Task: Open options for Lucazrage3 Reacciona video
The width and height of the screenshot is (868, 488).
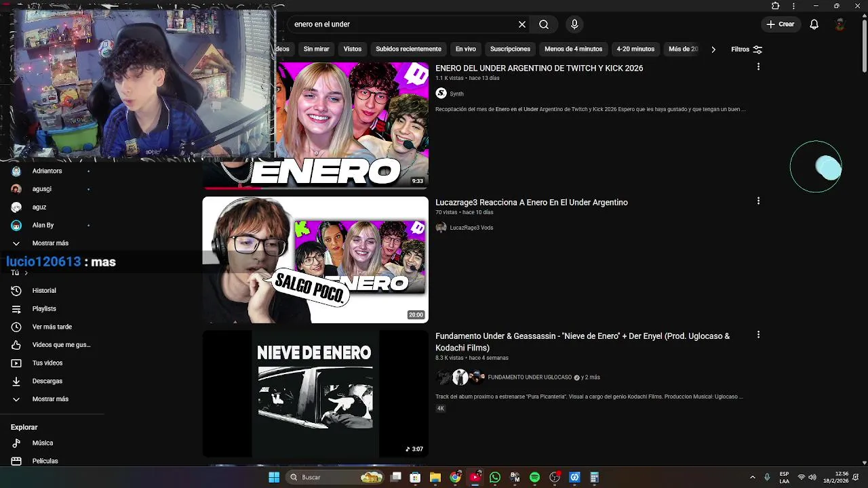Action: [758, 201]
